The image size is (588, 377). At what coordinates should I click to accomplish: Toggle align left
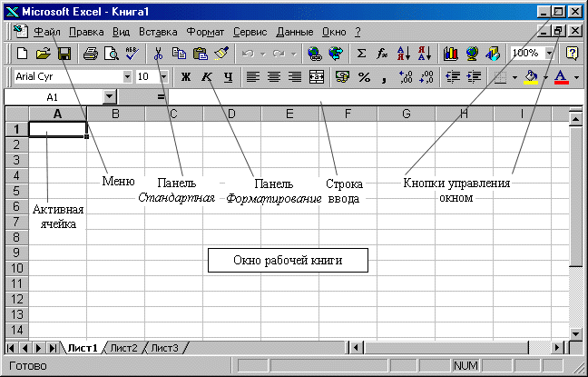point(253,77)
